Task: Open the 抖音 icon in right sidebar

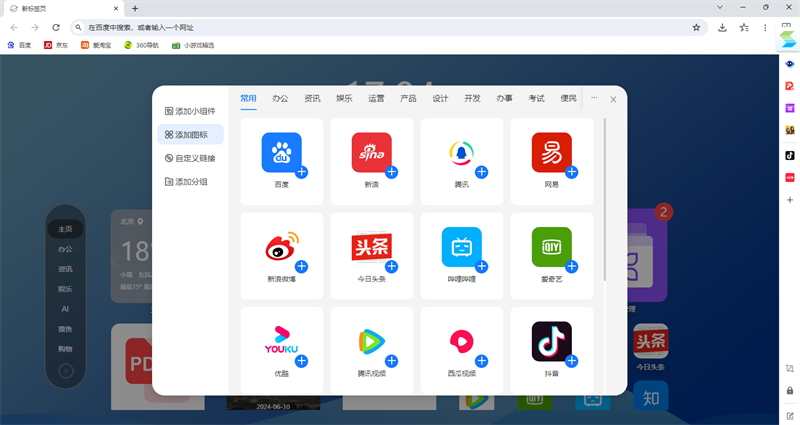Action: click(790, 155)
